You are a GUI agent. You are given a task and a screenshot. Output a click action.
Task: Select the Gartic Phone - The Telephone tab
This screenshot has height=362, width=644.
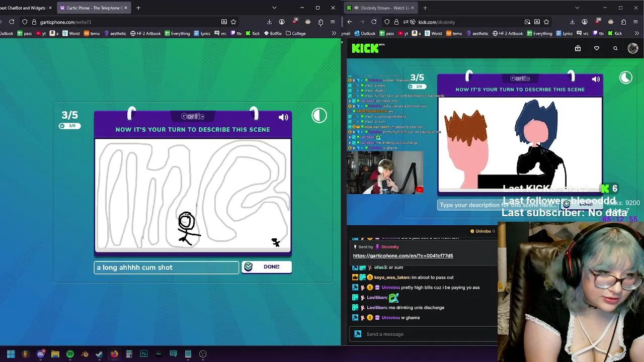pos(93,8)
